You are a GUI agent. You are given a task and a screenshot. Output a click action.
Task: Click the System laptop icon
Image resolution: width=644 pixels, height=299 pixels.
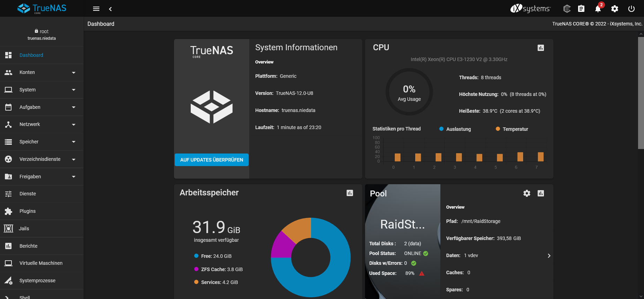tap(8, 90)
